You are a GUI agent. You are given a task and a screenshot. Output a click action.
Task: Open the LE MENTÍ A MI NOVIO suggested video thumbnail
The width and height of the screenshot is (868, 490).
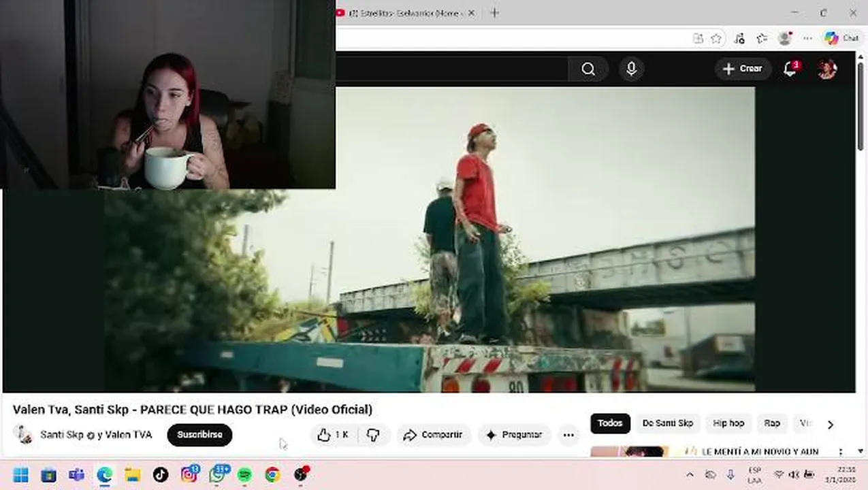(x=630, y=452)
